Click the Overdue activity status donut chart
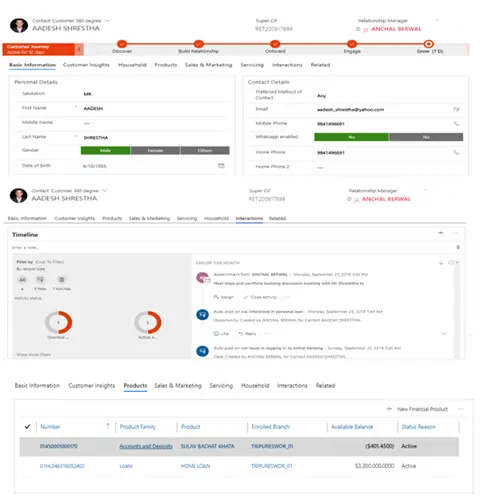Screen dimensions: 485x496 [59, 322]
